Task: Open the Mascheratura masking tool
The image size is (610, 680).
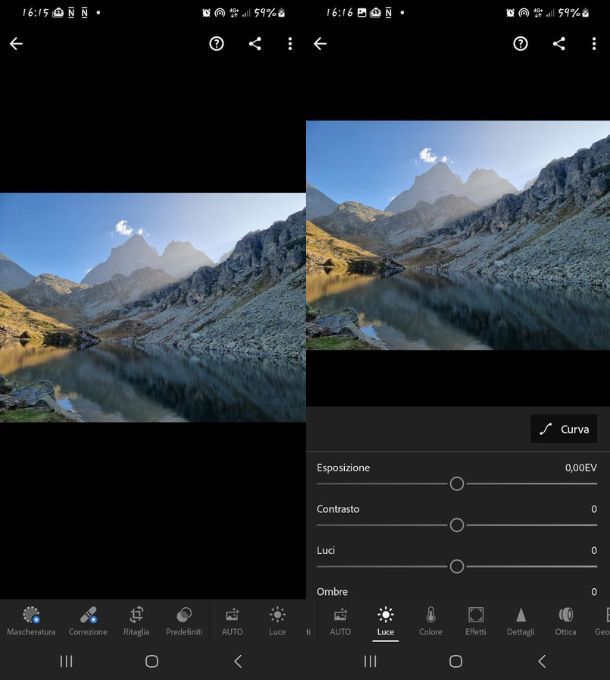Action: point(31,619)
